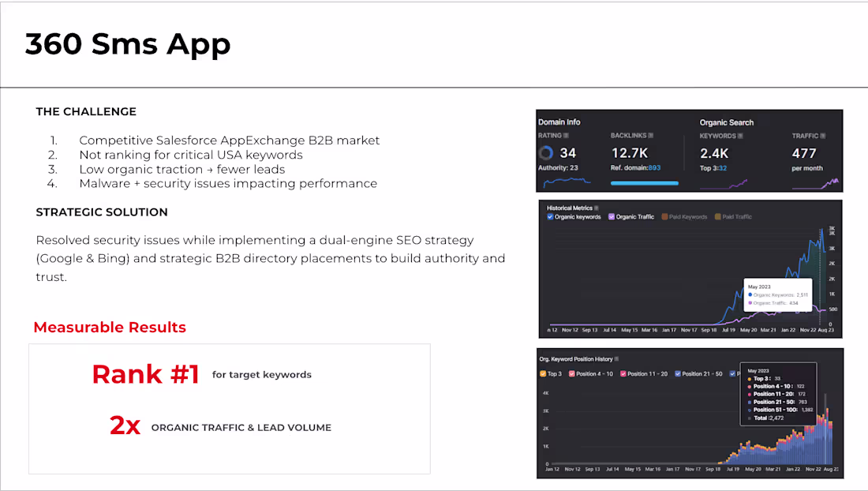Select the 2.4K keywords value
Screen dimensions: 868x491
click(714, 153)
